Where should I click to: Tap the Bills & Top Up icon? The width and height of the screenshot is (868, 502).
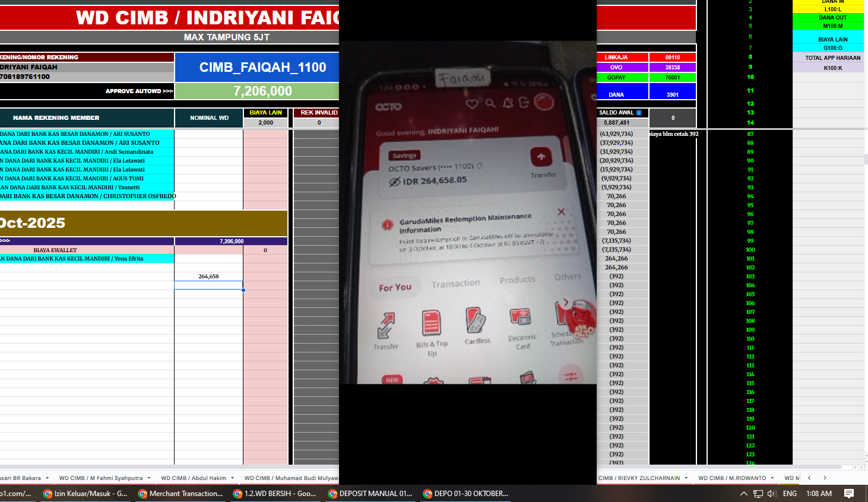[432, 323]
